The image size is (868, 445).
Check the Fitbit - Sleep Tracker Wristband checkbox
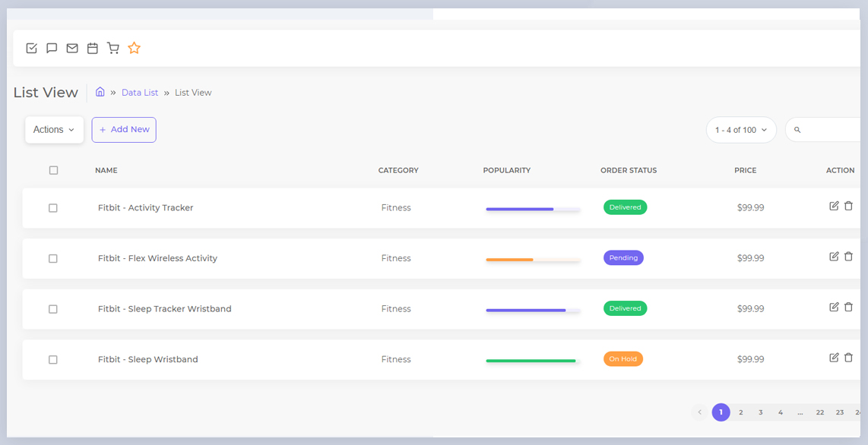52,309
